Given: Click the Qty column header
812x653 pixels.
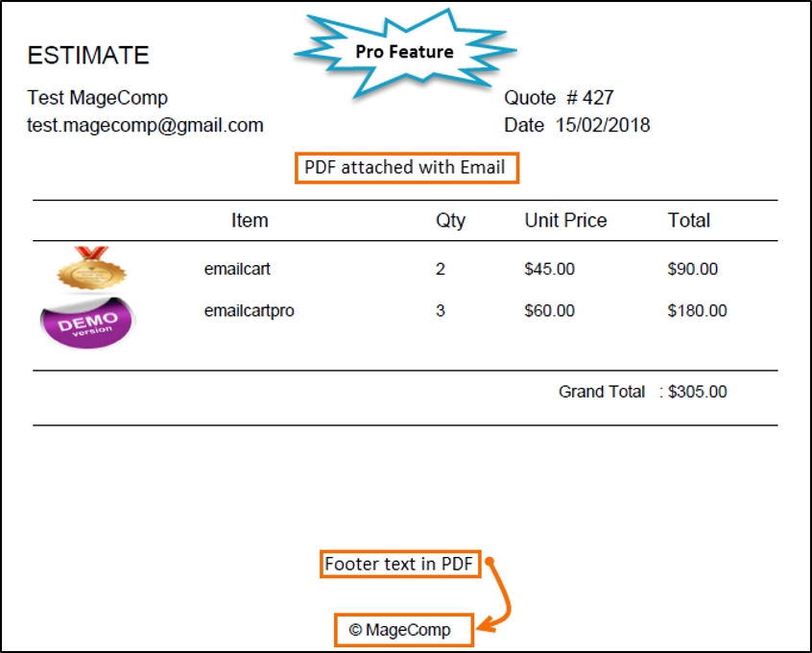Looking at the screenshot, I should point(450,221).
